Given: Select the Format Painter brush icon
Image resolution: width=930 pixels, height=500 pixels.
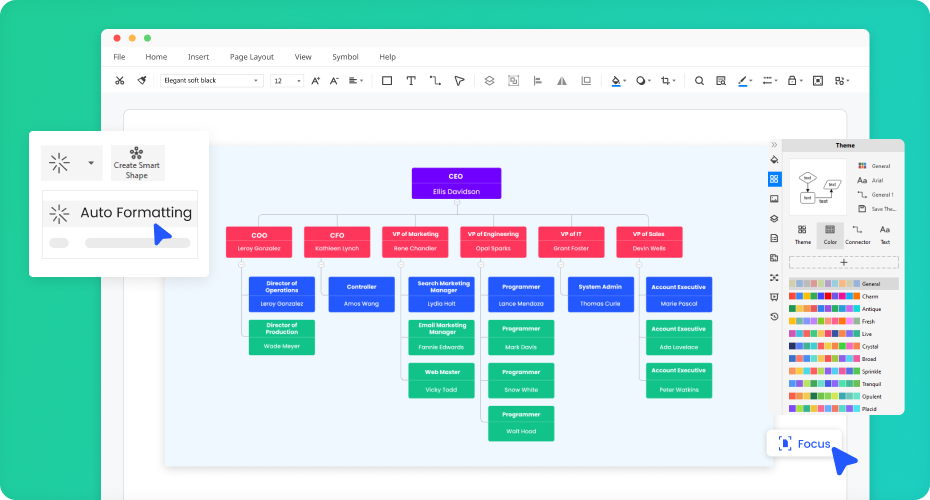Looking at the screenshot, I should coord(142,80).
